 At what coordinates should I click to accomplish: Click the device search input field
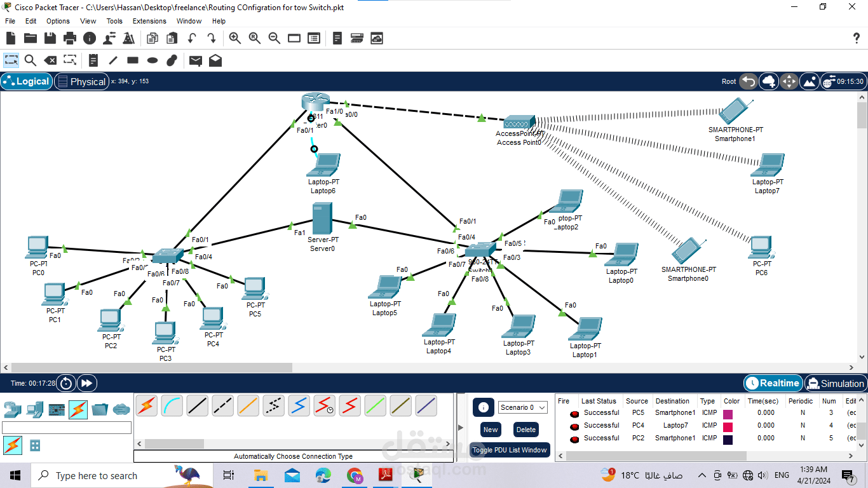[x=67, y=428]
